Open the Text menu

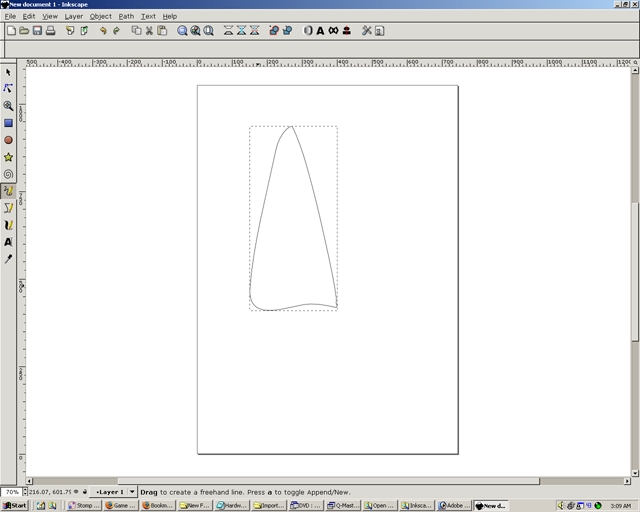click(148, 16)
